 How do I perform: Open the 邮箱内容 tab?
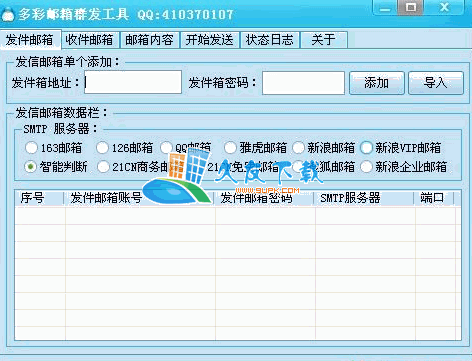pyautogui.click(x=149, y=40)
